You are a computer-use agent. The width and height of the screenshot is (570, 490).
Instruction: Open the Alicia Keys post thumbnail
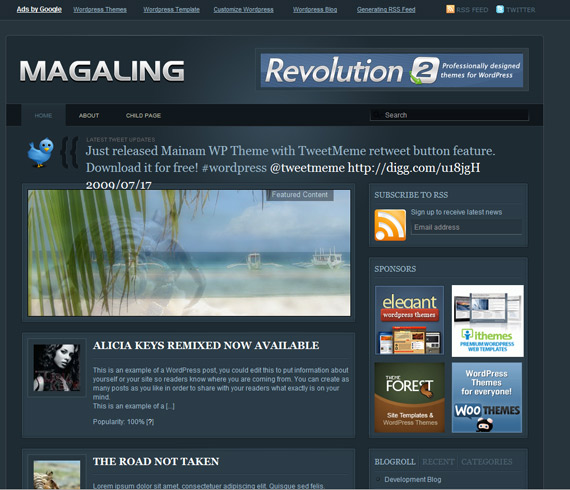pyautogui.click(x=57, y=368)
